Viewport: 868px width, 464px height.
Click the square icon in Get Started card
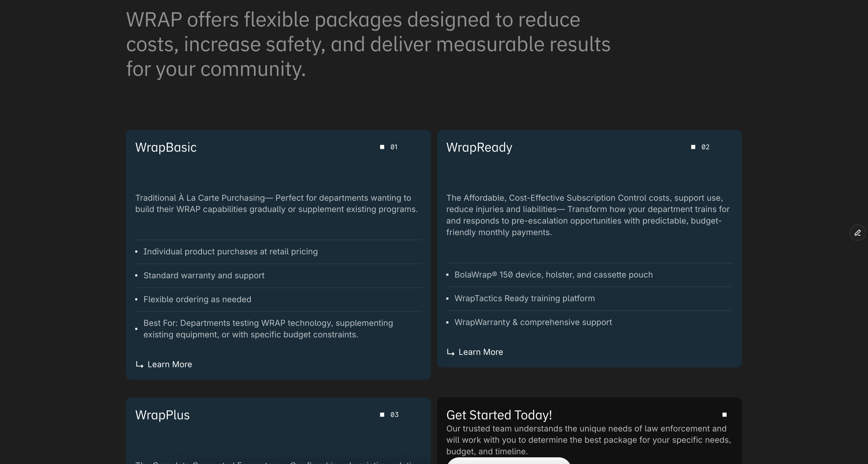[x=725, y=415]
